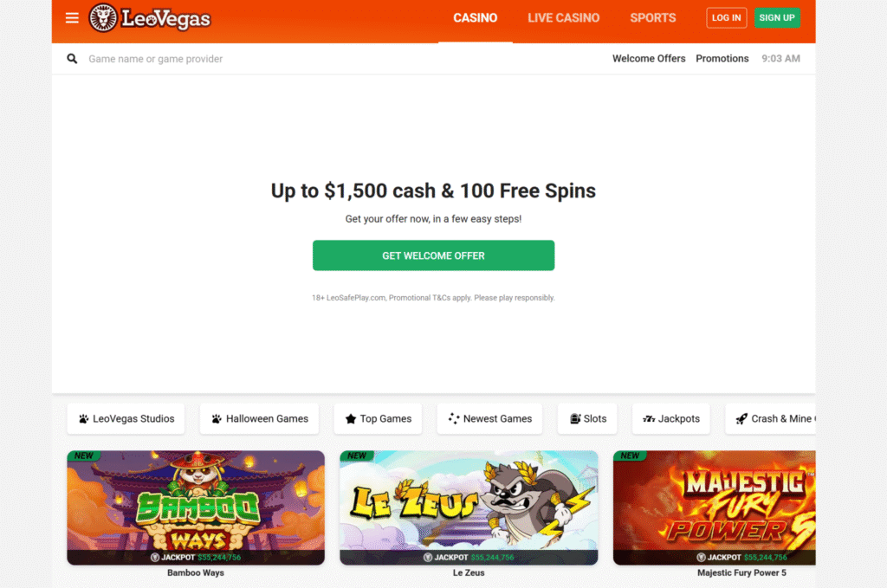Focus the game name search field

[x=340, y=59]
